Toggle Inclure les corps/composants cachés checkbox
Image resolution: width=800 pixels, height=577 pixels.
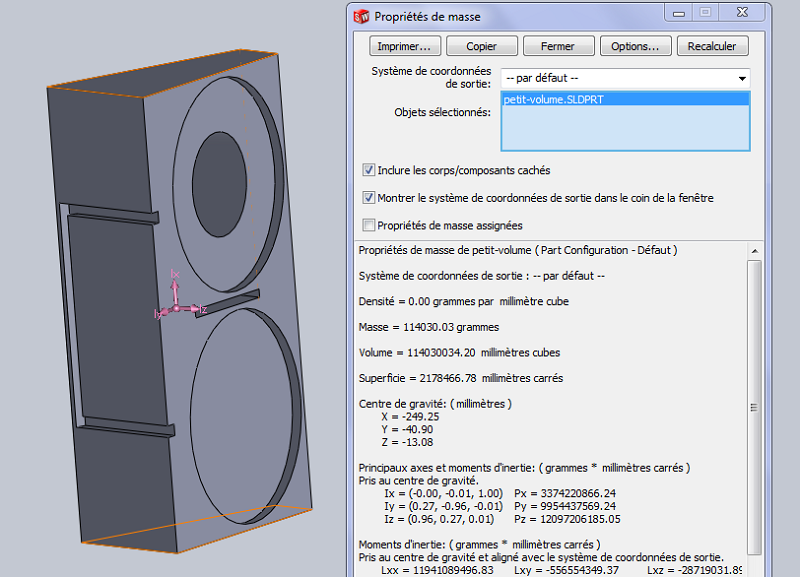[x=368, y=170]
